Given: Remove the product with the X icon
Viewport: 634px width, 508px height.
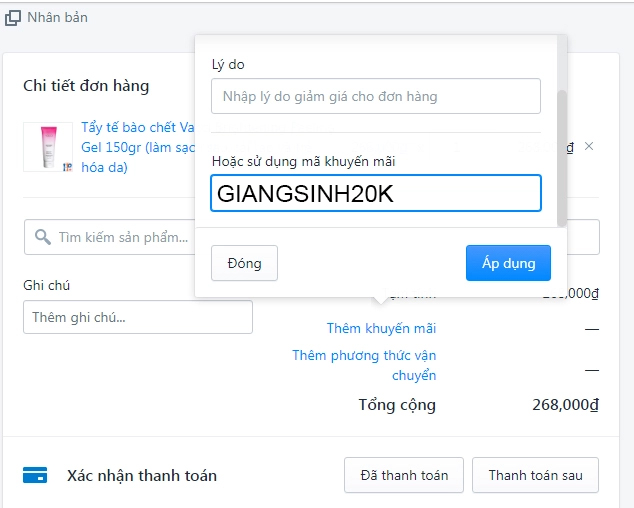Looking at the screenshot, I should [589, 146].
